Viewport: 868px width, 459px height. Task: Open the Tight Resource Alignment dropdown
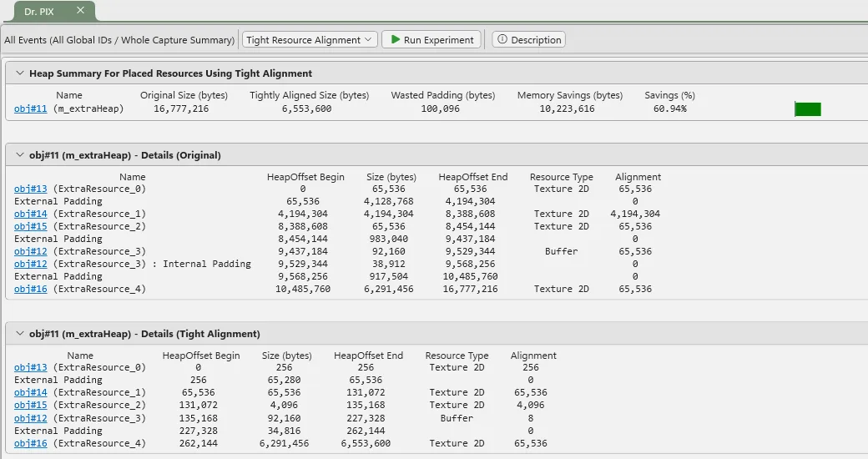click(309, 40)
